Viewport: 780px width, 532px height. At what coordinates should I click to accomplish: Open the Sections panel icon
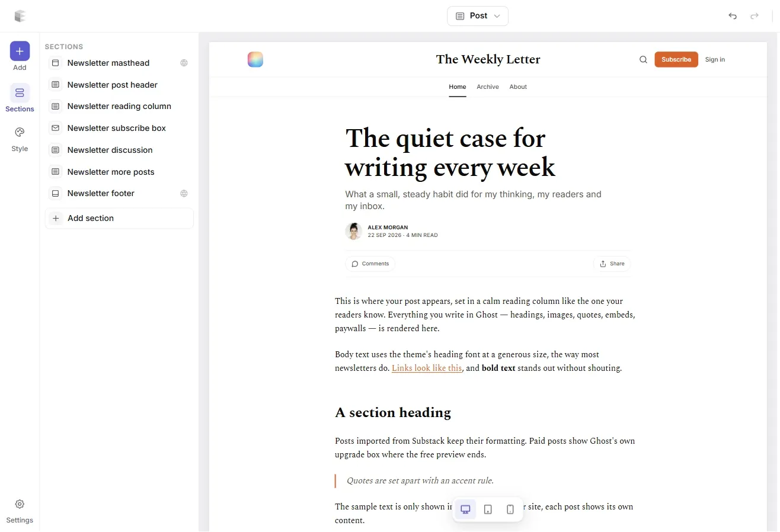20,92
